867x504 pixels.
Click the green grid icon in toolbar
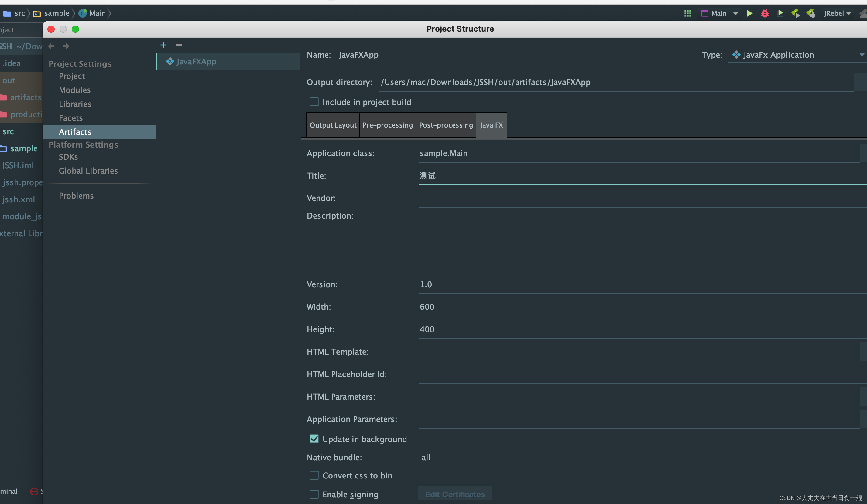(687, 13)
